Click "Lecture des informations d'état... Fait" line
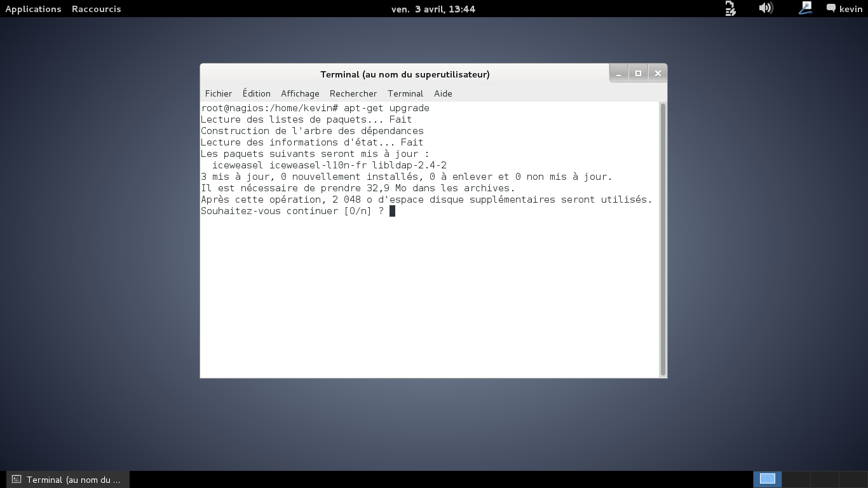The image size is (868, 488). click(x=312, y=142)
